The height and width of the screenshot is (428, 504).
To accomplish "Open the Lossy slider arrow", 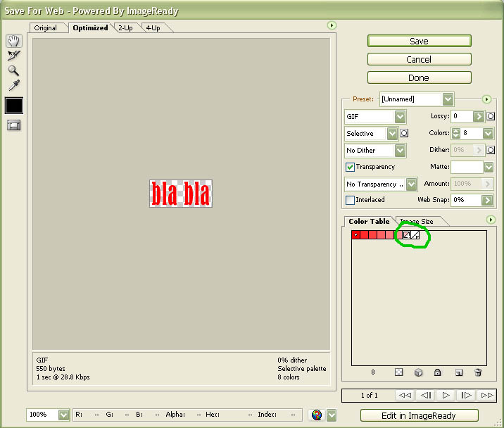I will [x=479, y=116].
